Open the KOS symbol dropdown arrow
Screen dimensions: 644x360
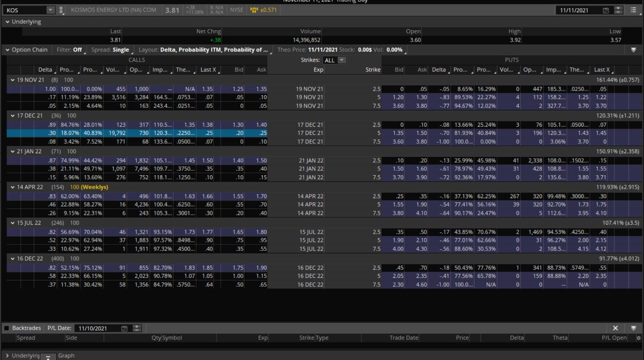pyautogui.click(x=50, y=10)
